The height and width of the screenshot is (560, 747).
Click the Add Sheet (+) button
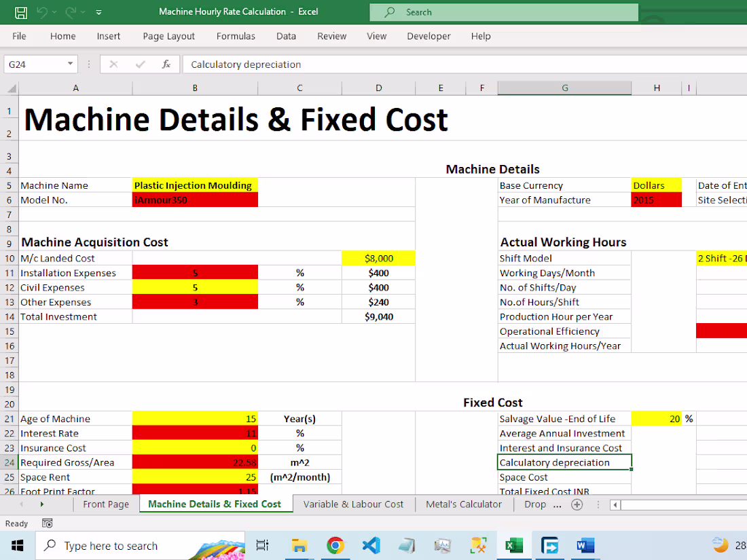(x=577, y=504)
